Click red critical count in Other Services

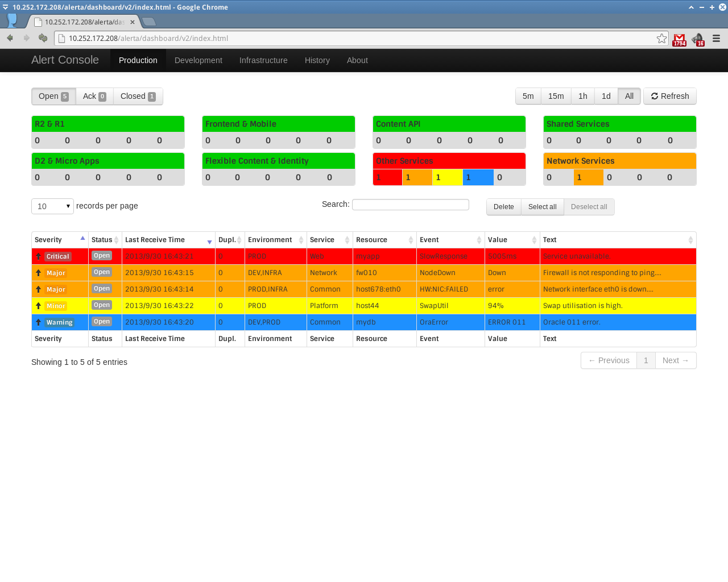(388, 177)
